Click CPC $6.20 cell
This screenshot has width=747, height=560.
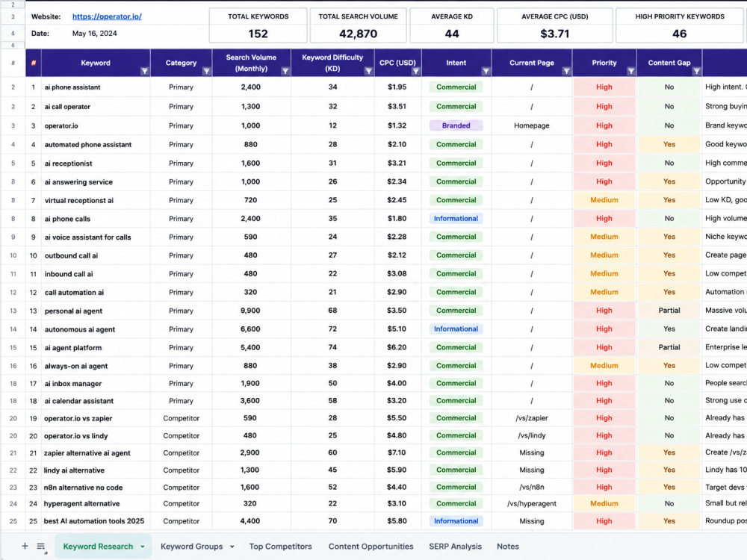pyautogui.click(x=397, y=347)
